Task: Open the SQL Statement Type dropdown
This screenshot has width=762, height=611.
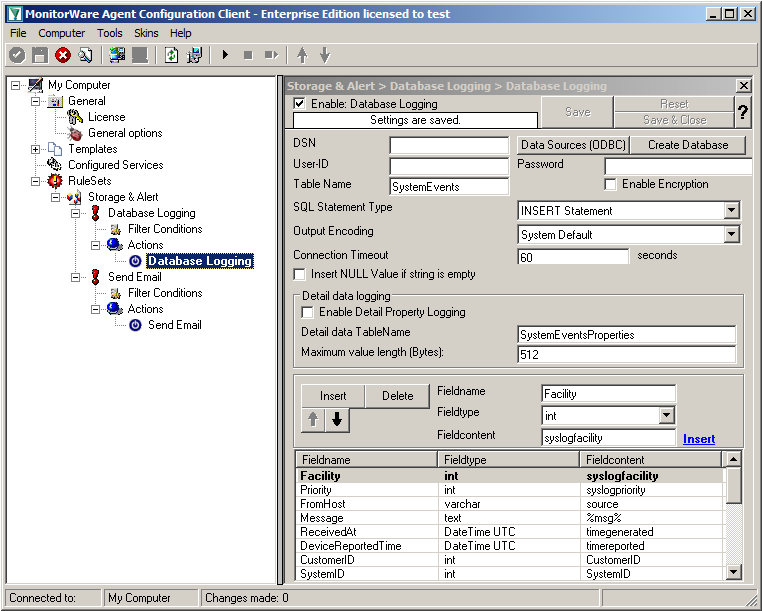Action: 731,211
